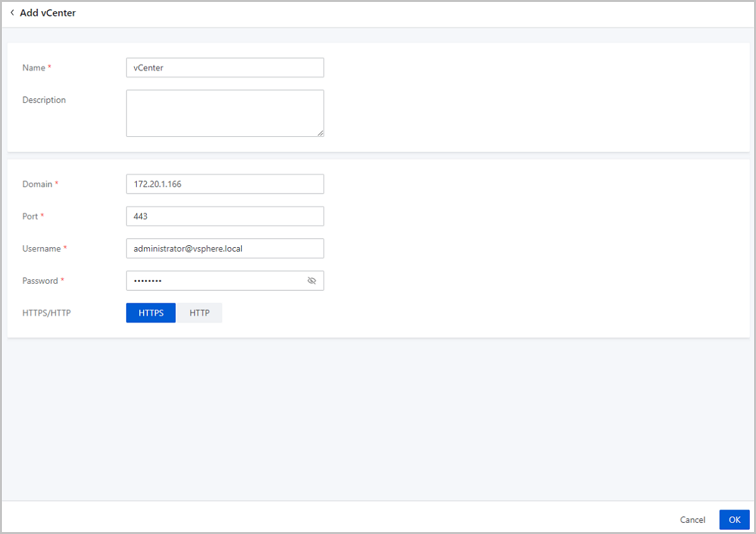756x534 pixels.
Task: Click the back chevron beside Add vCenter
Action: tap(12, 13)
